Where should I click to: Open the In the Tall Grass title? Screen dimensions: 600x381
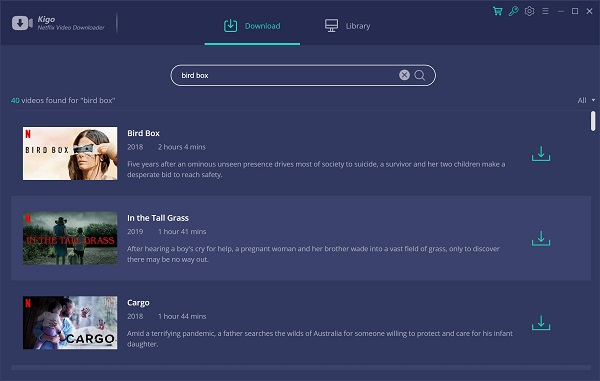158,218
